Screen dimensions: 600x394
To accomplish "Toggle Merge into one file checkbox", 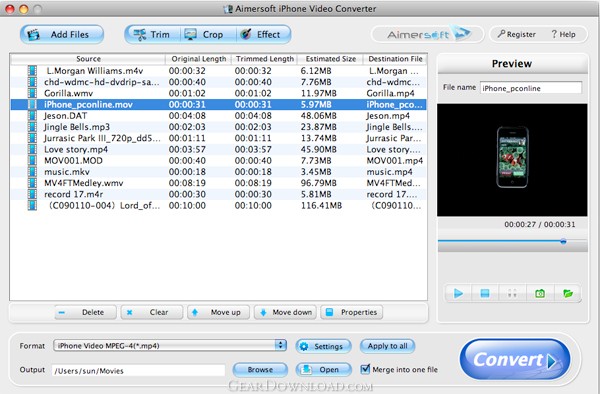I will [365, 369].
